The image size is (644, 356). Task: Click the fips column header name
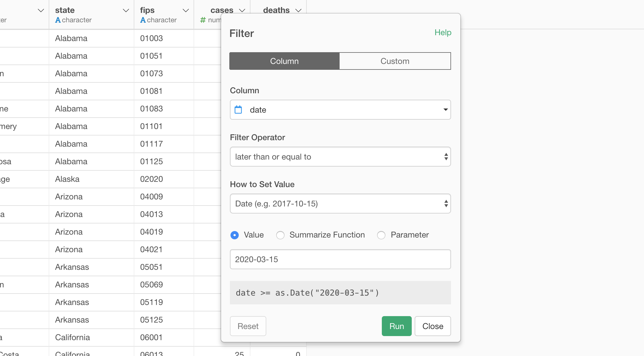[x=147, y=10]
